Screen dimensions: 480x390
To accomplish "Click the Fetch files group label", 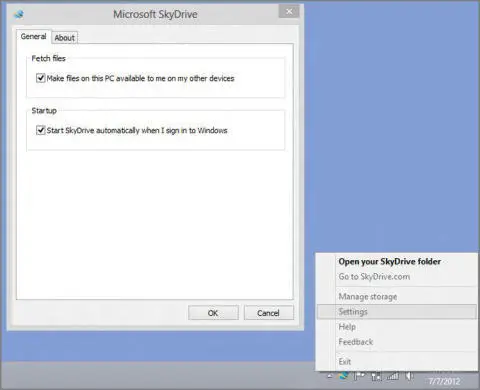I will coord(48,58).
